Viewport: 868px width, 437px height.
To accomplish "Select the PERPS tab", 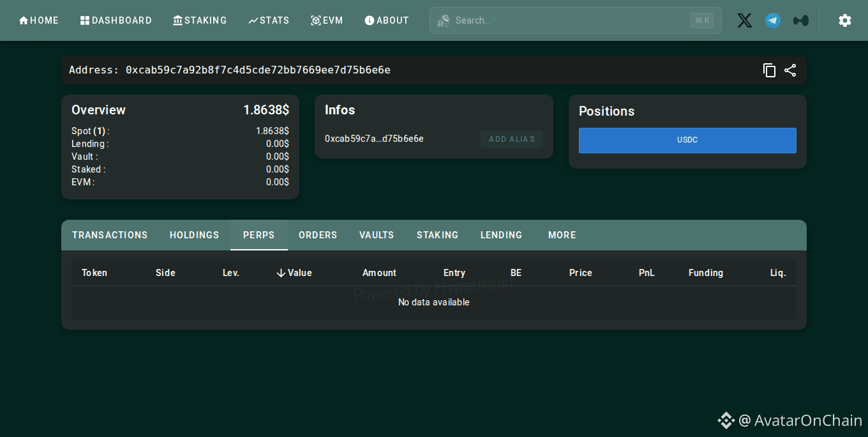I will tap(259, 235).
